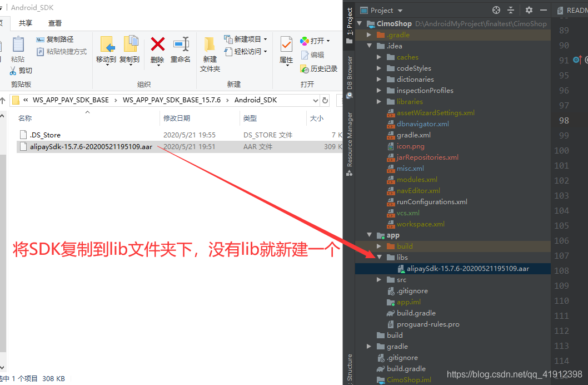
Task: Sort by Type column header
Action: pyautogui.click(x=250, y=118)
